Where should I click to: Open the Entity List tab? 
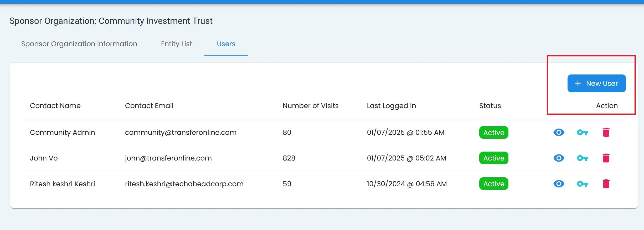click(x=176, y=44)
